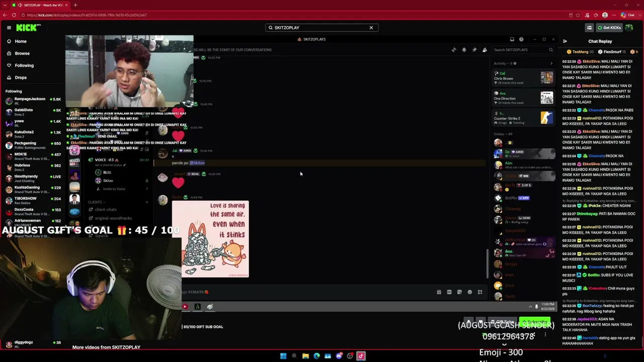Screen dimensions: 644x362
Task: Open Discord pinned messages
Action: 474,50
